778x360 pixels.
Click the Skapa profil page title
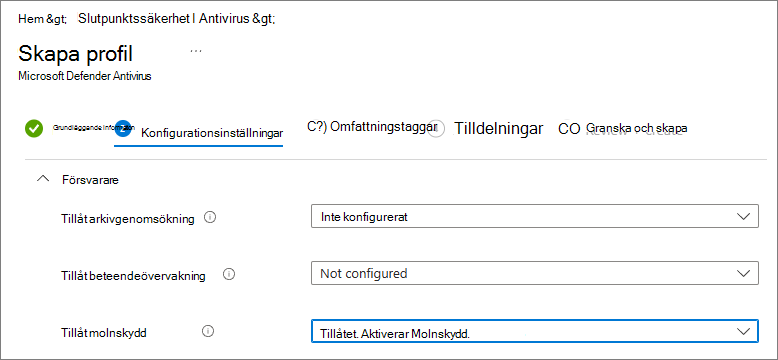point(75,54)
